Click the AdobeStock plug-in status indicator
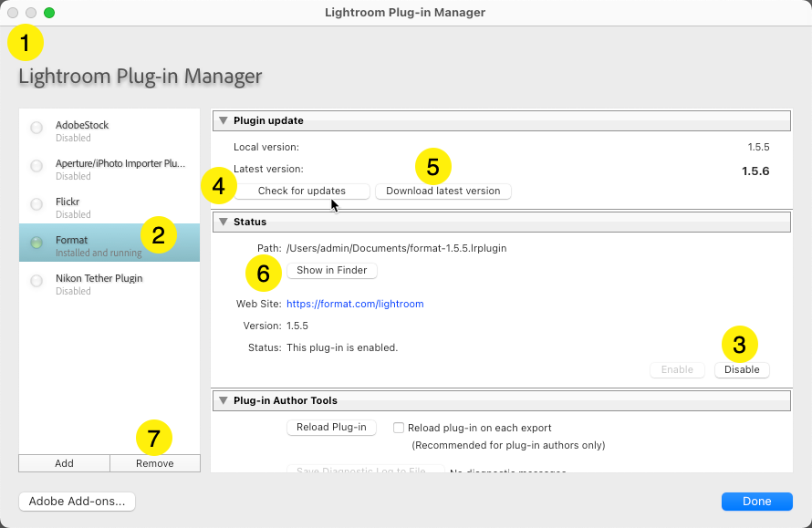The image size is (812, 528). [36, 129]
